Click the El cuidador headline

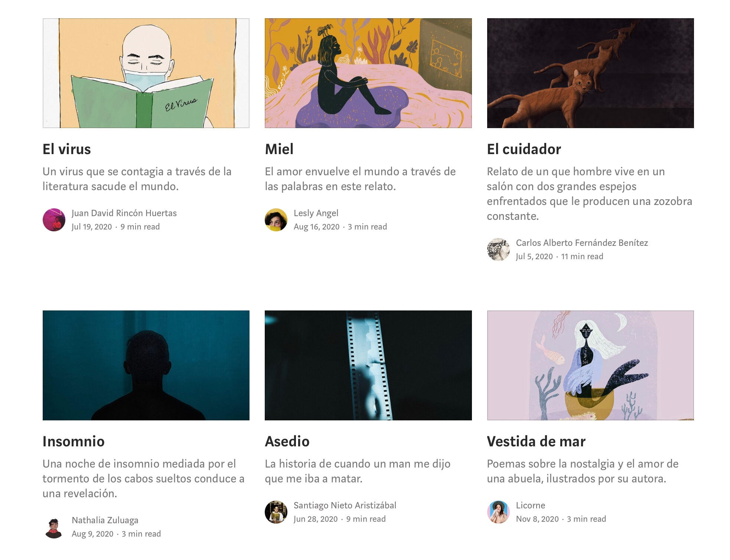tap(524, 149)
